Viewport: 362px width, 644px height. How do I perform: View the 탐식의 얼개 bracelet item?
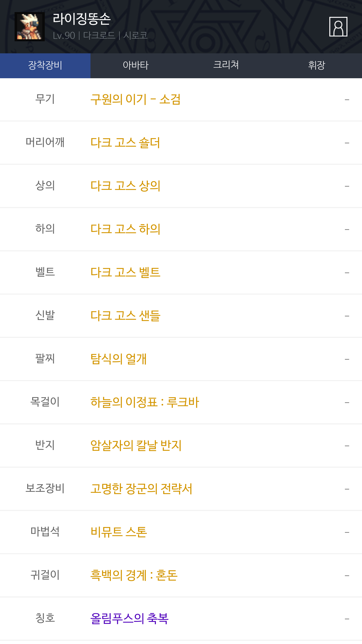[x=118, y=359]
